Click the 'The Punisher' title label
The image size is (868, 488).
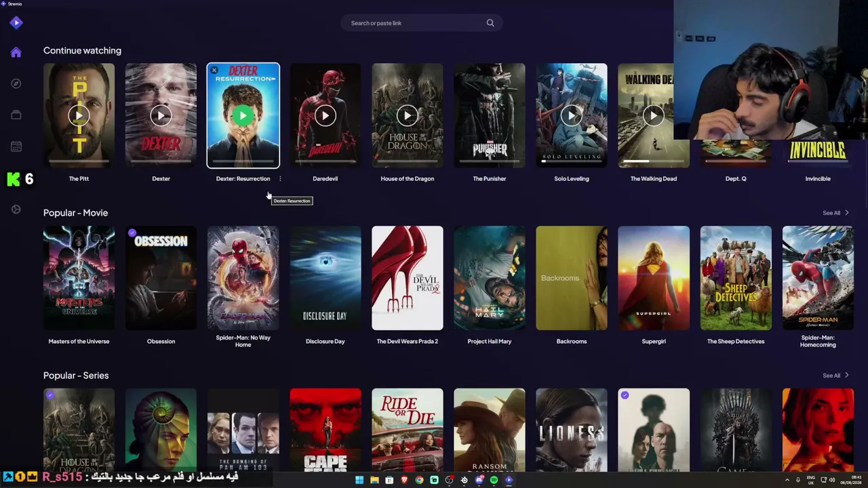click(x=489, y=179)
